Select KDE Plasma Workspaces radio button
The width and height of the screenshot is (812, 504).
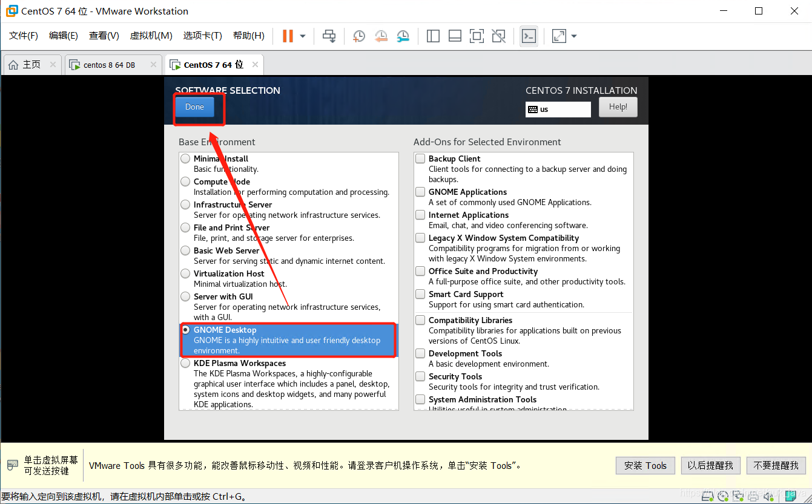click(x=185, y=363)
